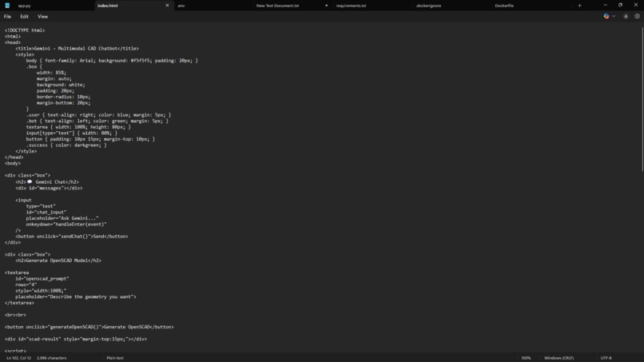Click Ln 102, Col 12 status indicator

pyautogui.click(x=18, y=358)
